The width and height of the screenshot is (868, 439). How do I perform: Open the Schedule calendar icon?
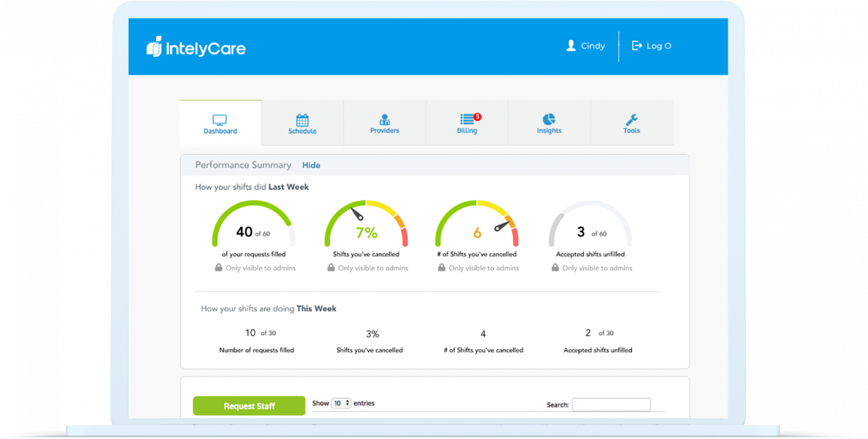(x=302, y=120)
